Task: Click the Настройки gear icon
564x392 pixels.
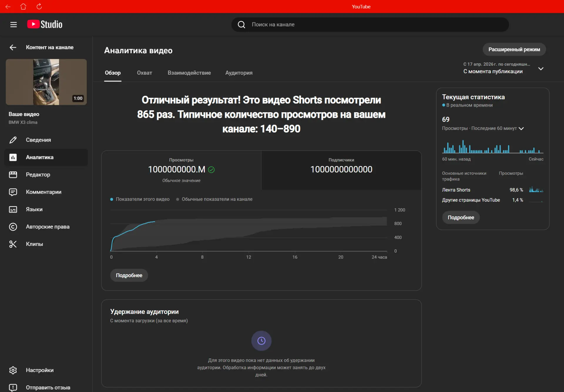Action: pyautogui.click(x=13, y=370)
